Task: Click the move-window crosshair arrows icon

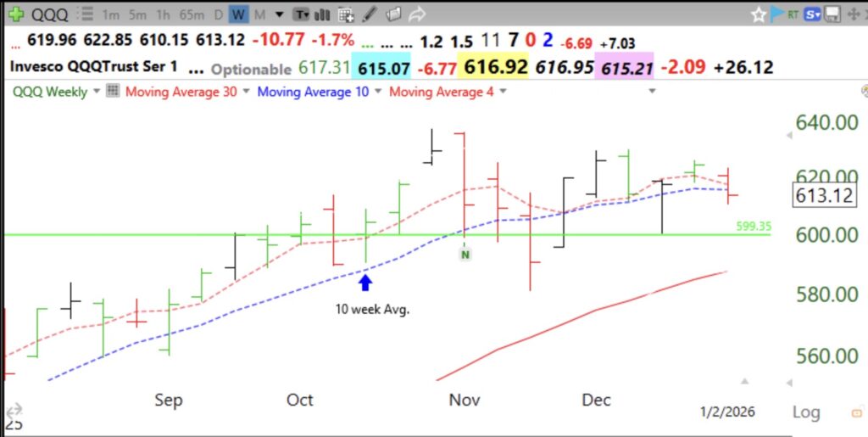Action: pyautogui.click(x=854, y=15)
